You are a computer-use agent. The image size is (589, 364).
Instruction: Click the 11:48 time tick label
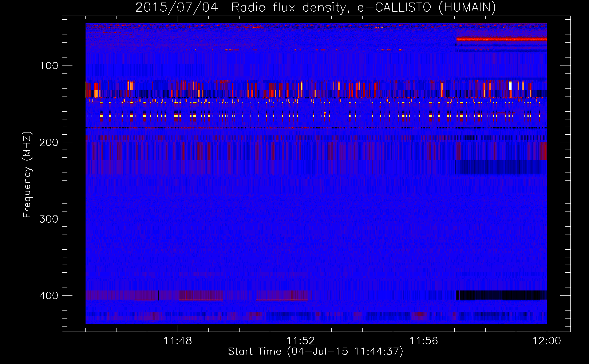(178, 341)
